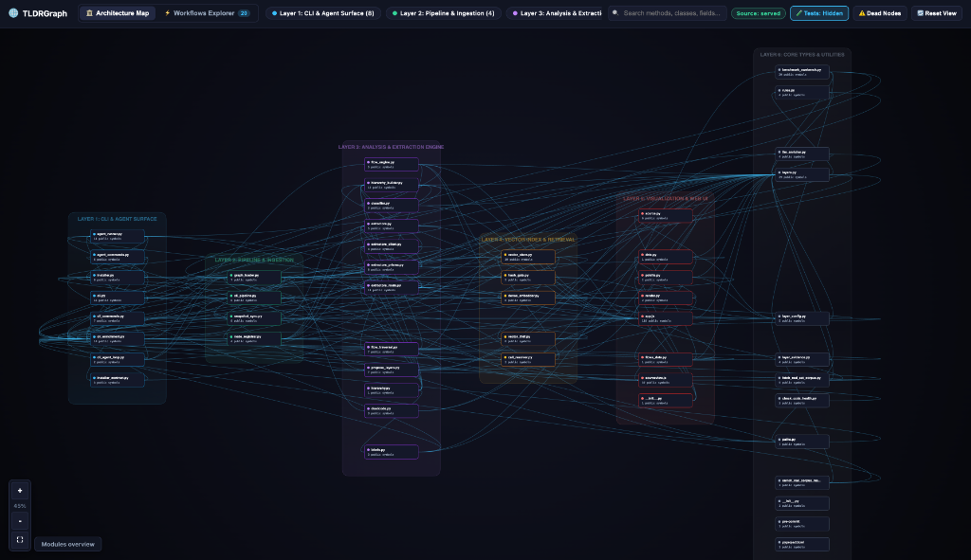Click the Workflows Explorer count badge
Image resolution: width=971 pixels, height=560 pixels.
244,13
